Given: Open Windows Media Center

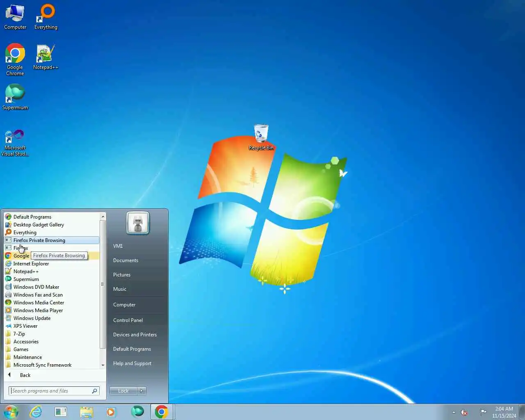Looking at the screenshot, I should (x=52, y=303).
